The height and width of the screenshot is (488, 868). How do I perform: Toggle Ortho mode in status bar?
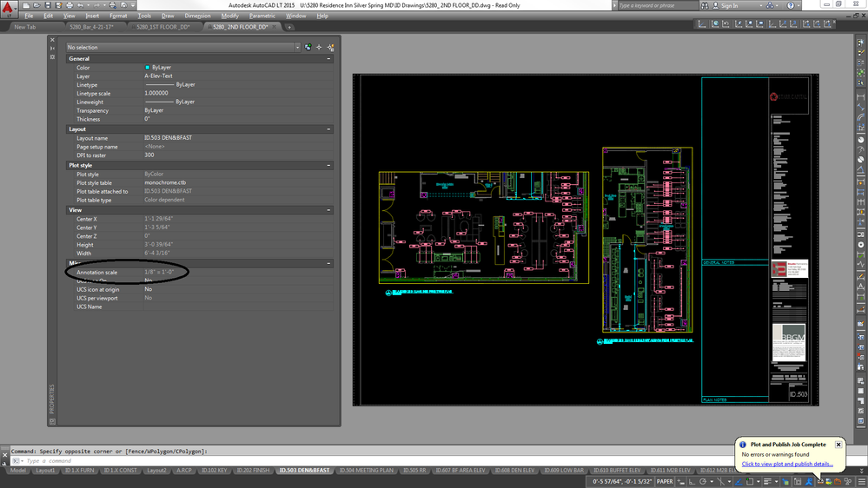[x=692, y=481]
